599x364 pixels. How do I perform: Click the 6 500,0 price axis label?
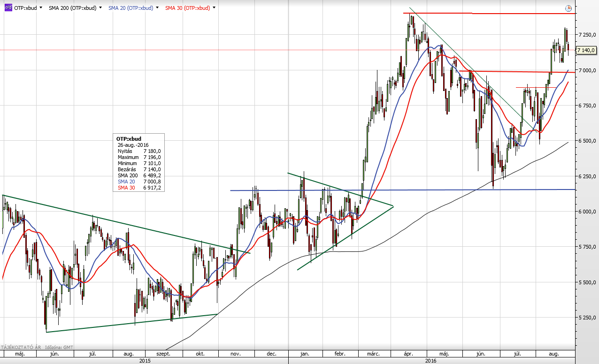click(586, 141)
